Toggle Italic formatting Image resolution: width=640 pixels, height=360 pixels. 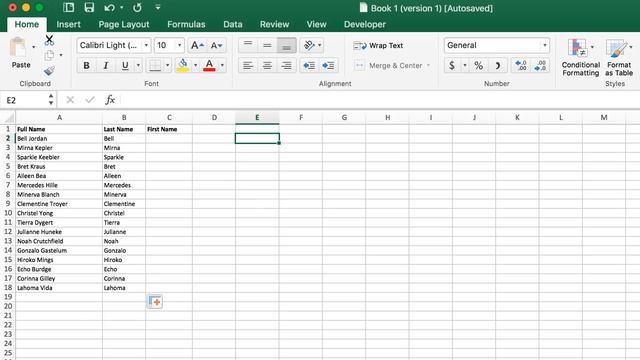click(x=106, y=65)
